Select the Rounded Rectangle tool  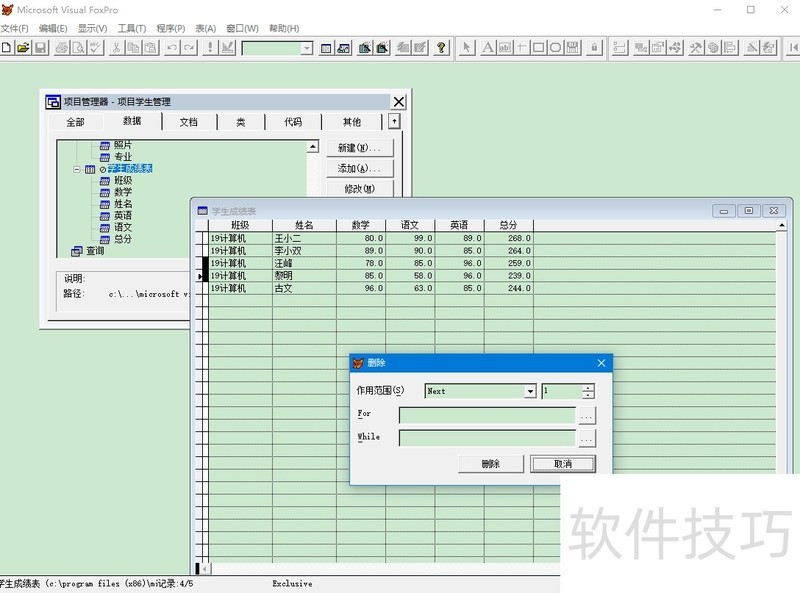point(555,48)
